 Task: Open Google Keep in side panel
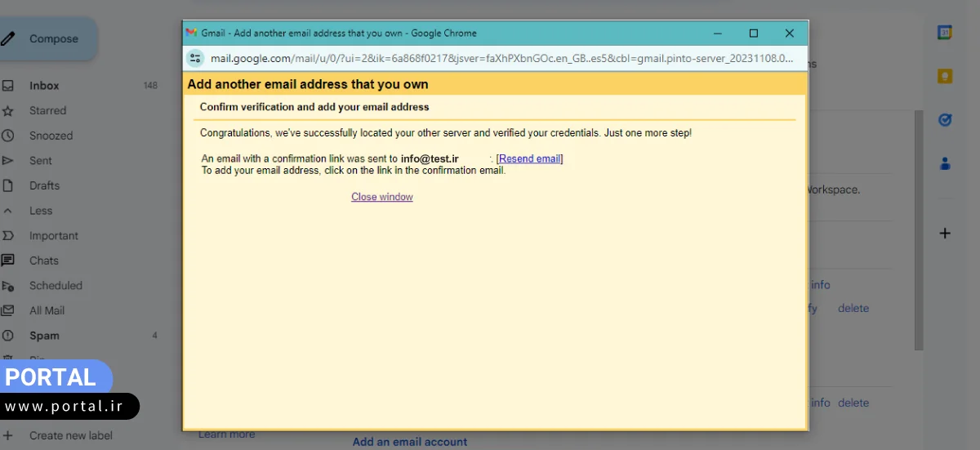coord(945,76)
